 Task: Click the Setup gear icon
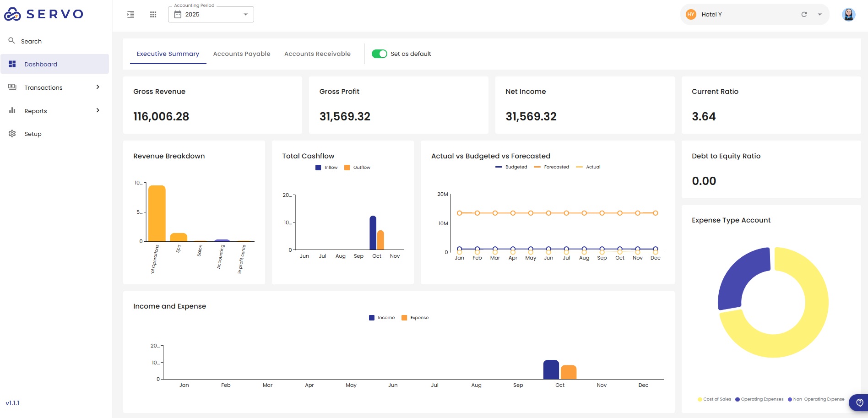tap(12, 134)
